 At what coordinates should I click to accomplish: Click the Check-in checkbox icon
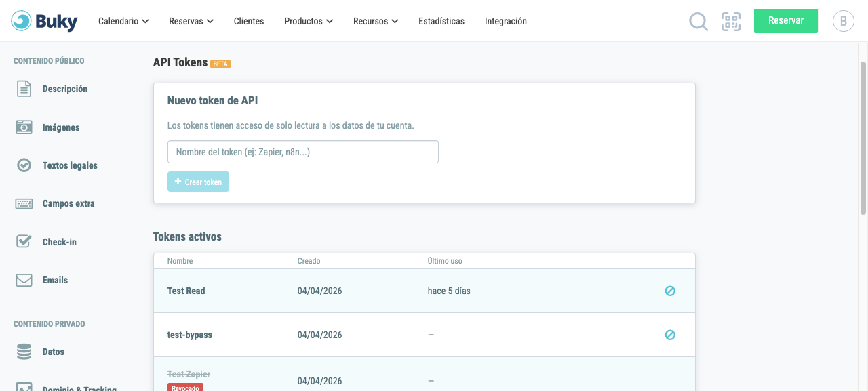pos(24,241)
